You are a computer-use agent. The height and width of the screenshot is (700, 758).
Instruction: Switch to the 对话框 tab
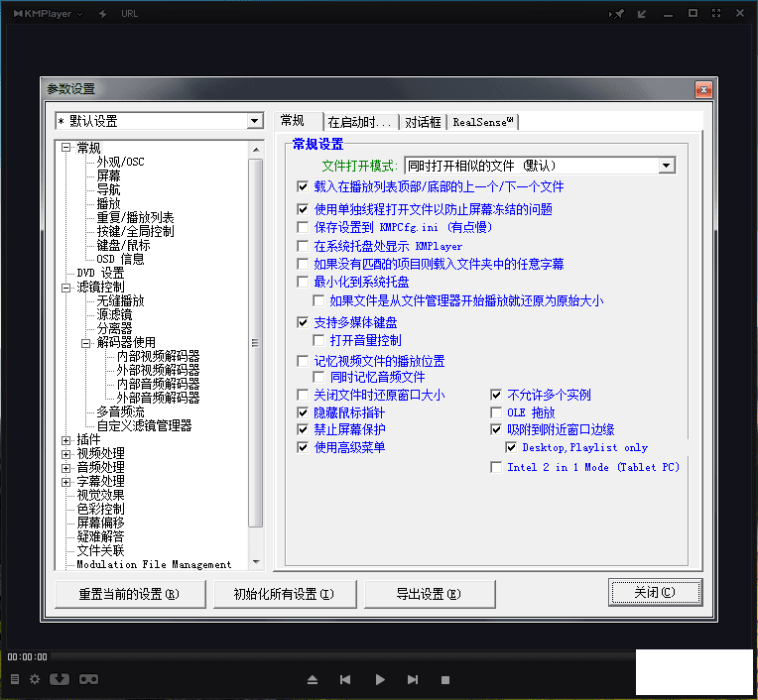tap(423, 122)
